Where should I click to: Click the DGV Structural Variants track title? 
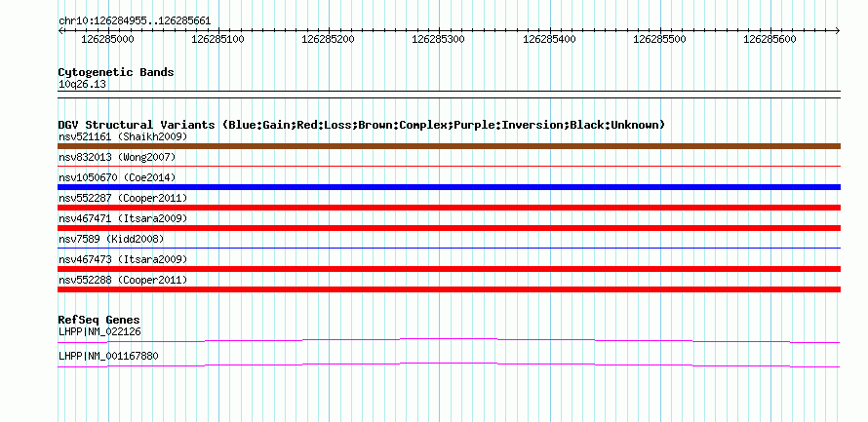(x=362, y=125)
